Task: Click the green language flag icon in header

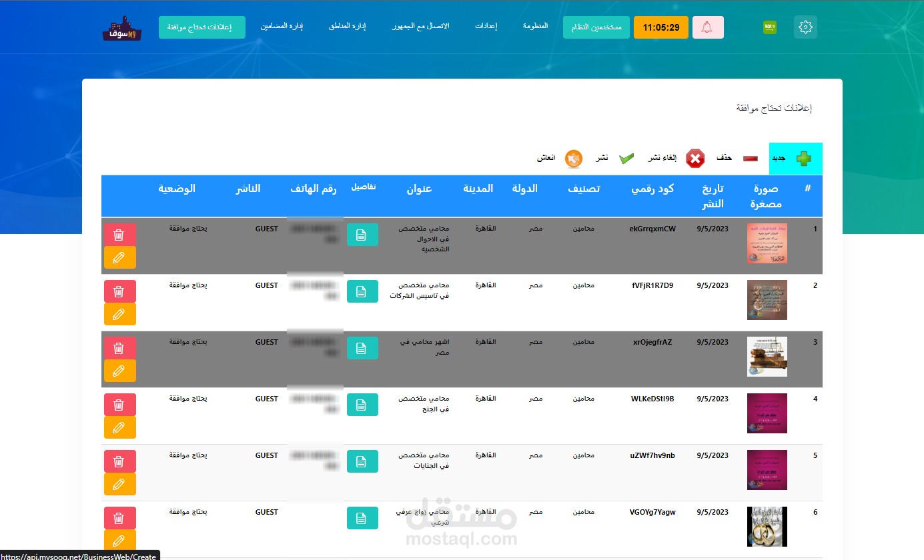Action: 770,27
